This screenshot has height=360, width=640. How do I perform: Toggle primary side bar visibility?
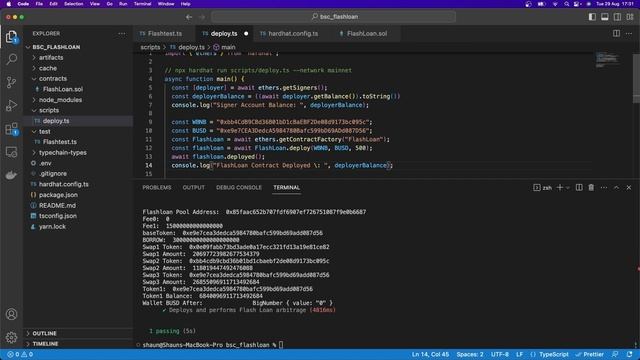592,17
